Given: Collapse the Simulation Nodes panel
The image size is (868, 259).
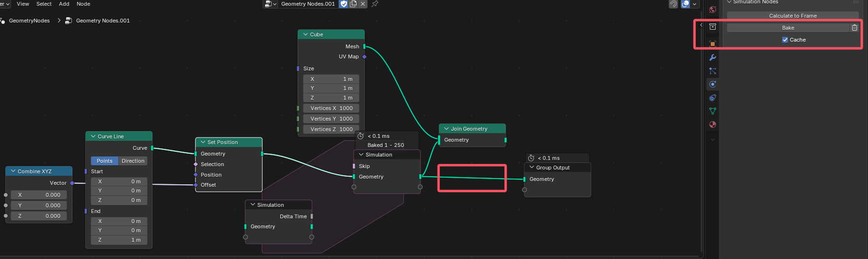Looking at the screenshot, I should (x=729, y=2).
